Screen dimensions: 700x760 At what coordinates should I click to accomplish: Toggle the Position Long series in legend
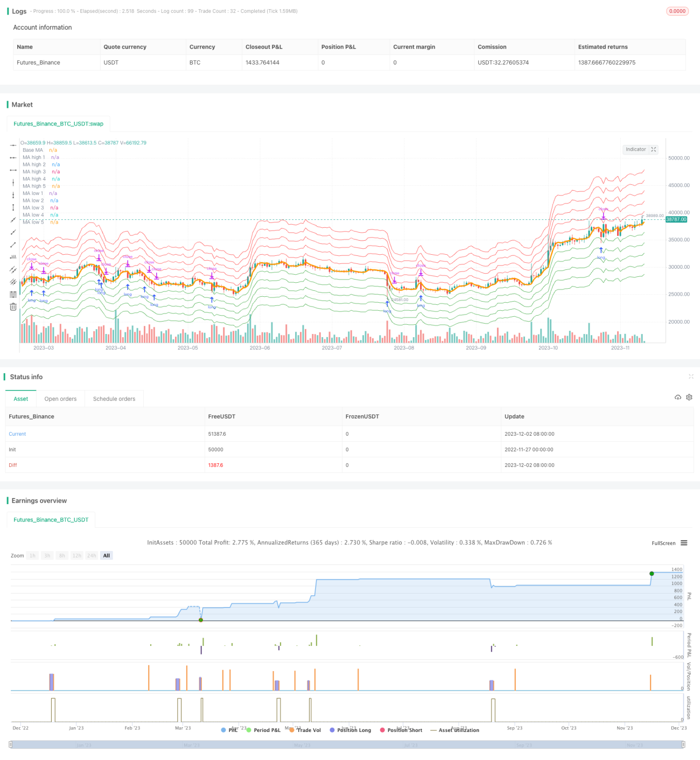point(351,730)
